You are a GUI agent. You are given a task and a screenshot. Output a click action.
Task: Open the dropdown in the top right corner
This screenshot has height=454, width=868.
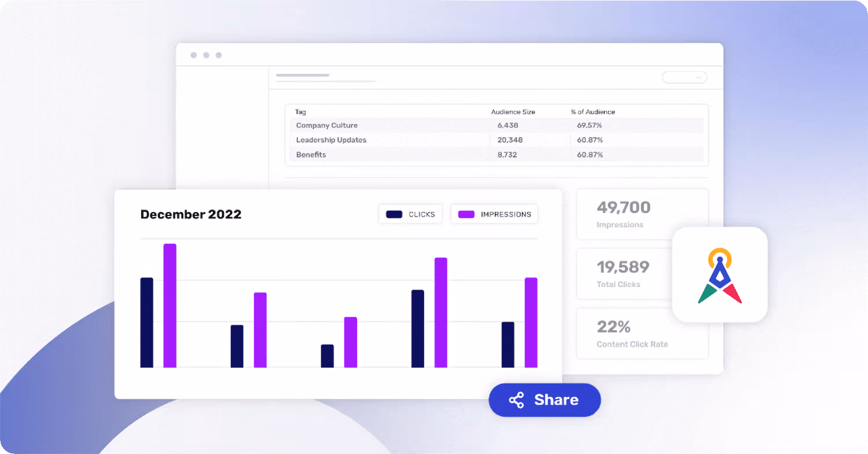[685, 77]
